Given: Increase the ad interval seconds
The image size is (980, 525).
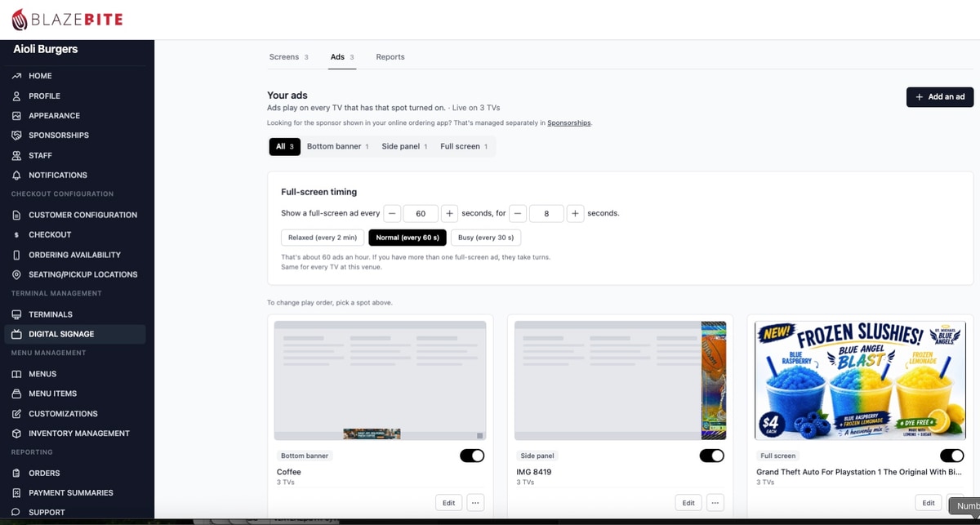Looking at the screenshot, I should [450, 213].
